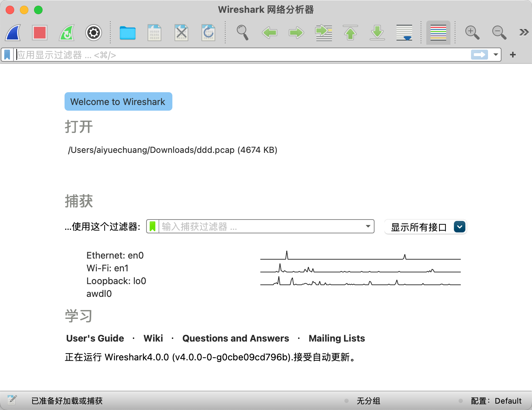Click the Welcome to Wireshark banner

(118, 101)
